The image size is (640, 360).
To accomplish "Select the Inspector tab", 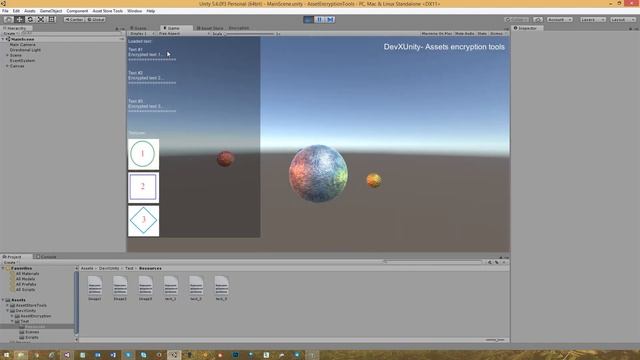I will (x=527, y=28).
